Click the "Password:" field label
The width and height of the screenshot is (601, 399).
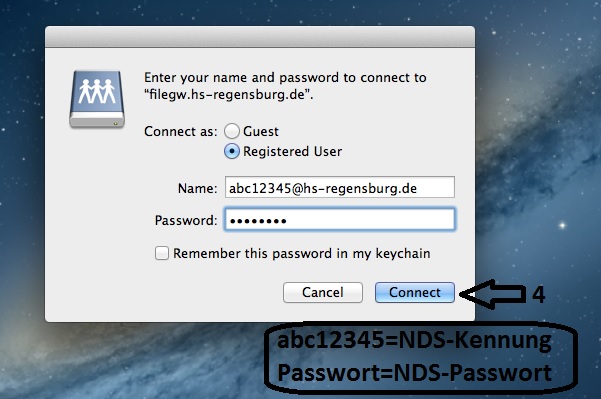click(x=186, y=220)
